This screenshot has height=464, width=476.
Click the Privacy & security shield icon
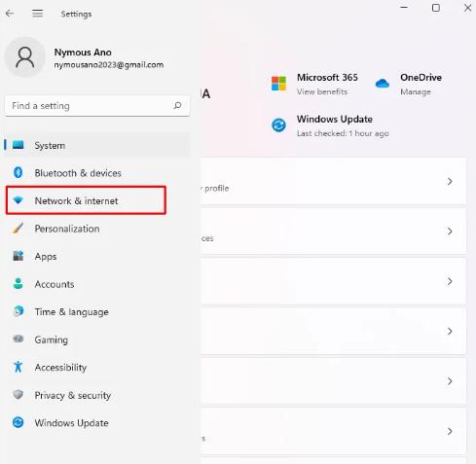click(x=18, y=395)
